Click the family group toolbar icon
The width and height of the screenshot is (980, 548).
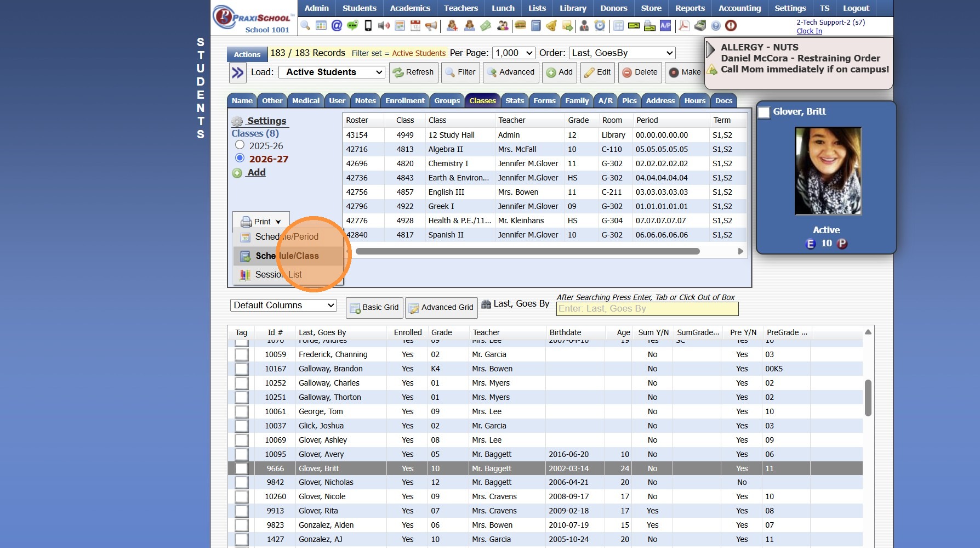503,26
